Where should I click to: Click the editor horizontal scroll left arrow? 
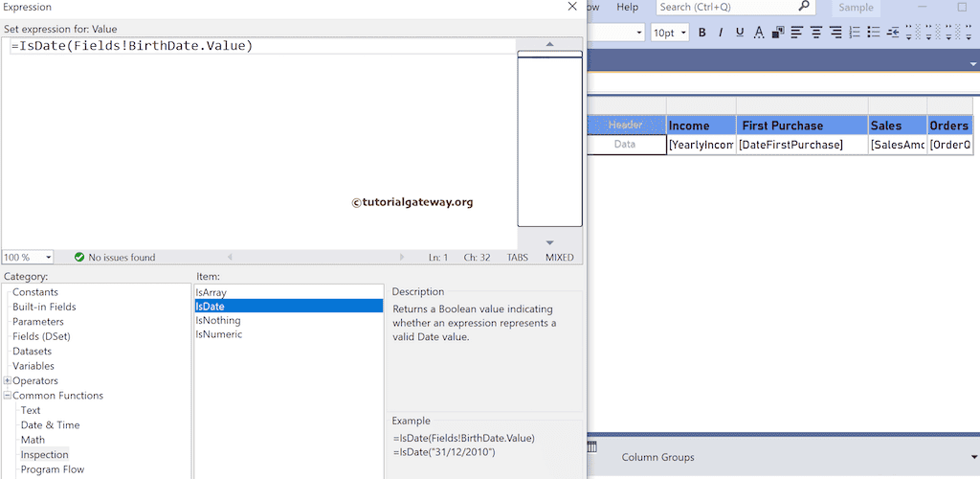click(230, 257)
